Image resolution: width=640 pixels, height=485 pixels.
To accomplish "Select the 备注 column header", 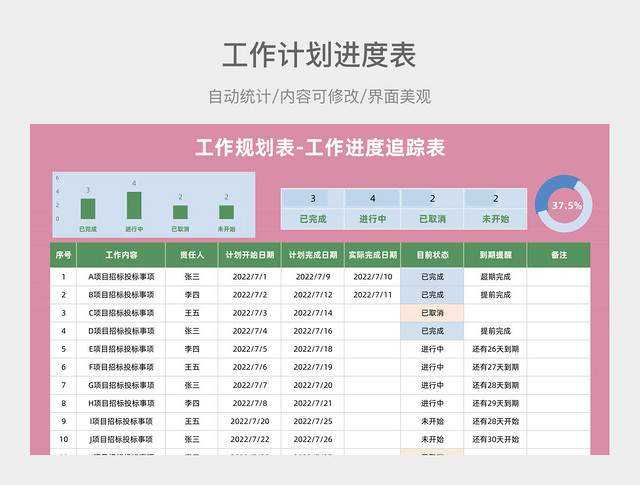I will 559,255.
